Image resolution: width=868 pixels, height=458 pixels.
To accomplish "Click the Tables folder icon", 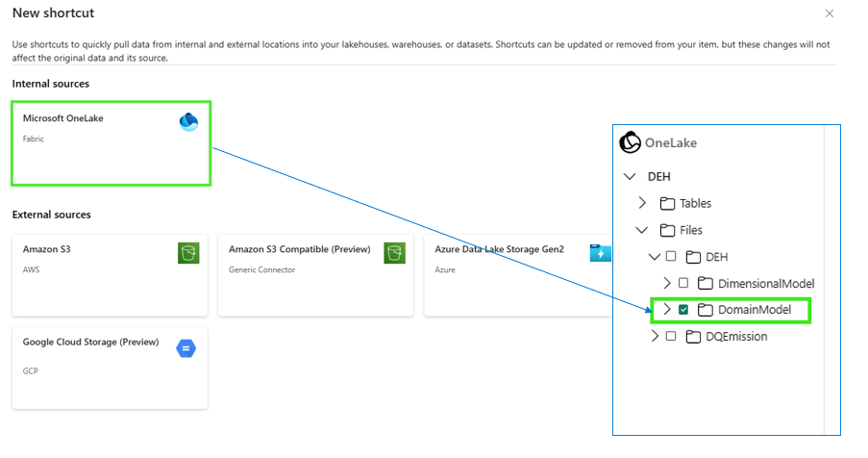I will click(x=668, y=203).
